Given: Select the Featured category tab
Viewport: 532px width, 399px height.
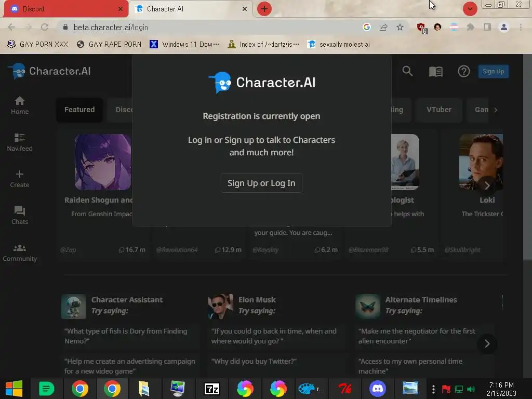Looking at the screenshot, I should click(x=79, y=110).
